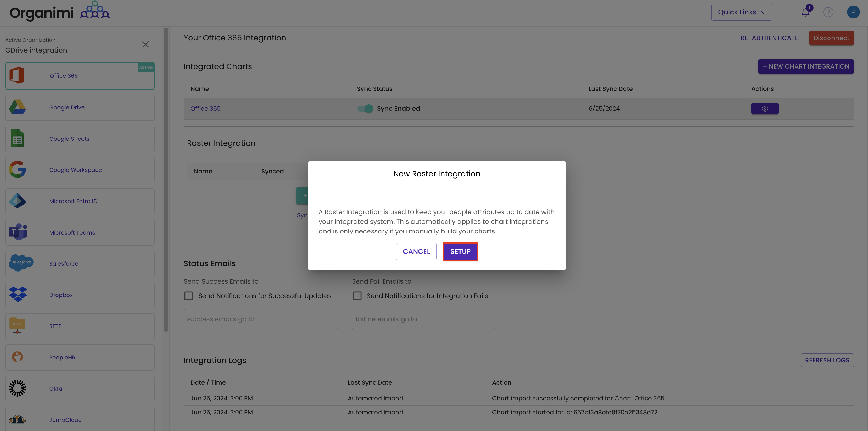This screenshot has height=431, width=868.
Task: Open the Office 365 chart link
Action: point(206,109)
